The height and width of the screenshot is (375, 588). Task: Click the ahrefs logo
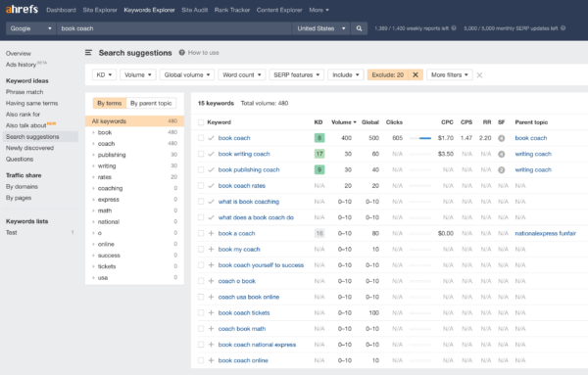point(22,10)
